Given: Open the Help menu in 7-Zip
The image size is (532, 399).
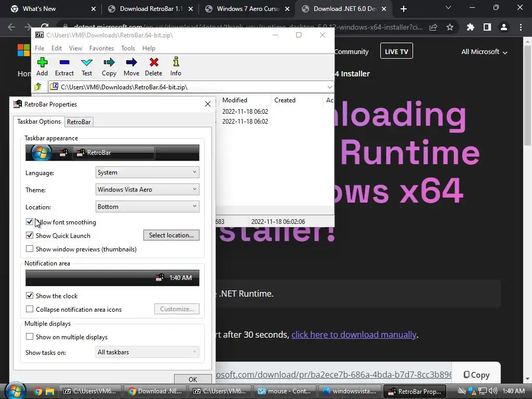Looking at the screenshot, I should (x=149, y=48).
